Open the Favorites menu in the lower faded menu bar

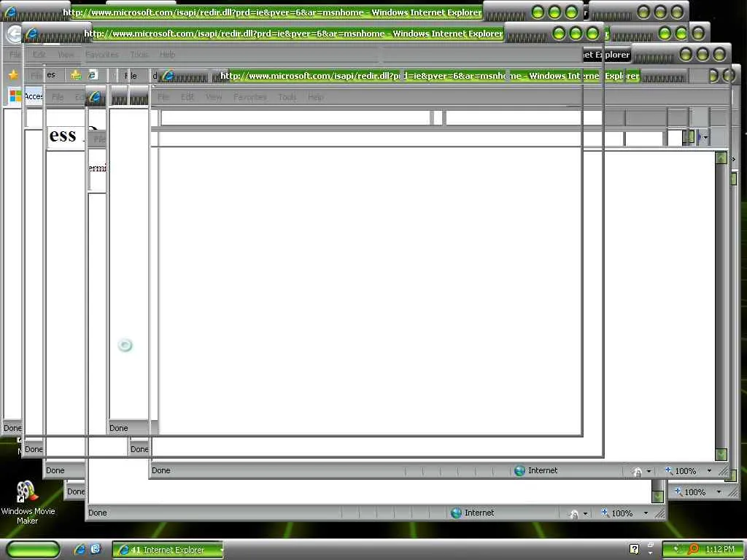pos(250,97)
